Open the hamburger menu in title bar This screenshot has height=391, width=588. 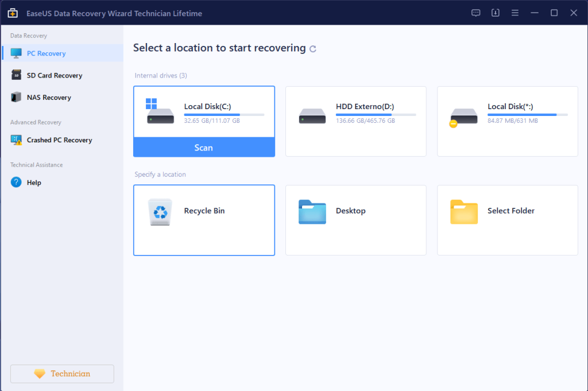[x=515, y=13]
